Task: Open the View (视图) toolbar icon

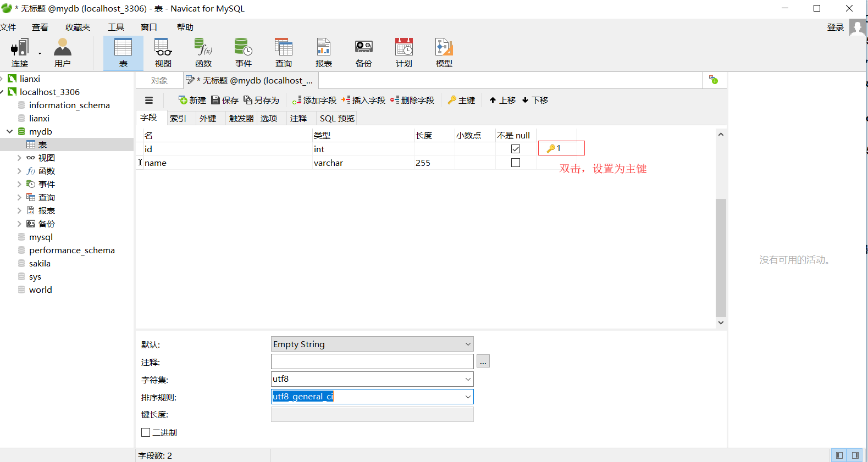Action: (x=163, y=53)
